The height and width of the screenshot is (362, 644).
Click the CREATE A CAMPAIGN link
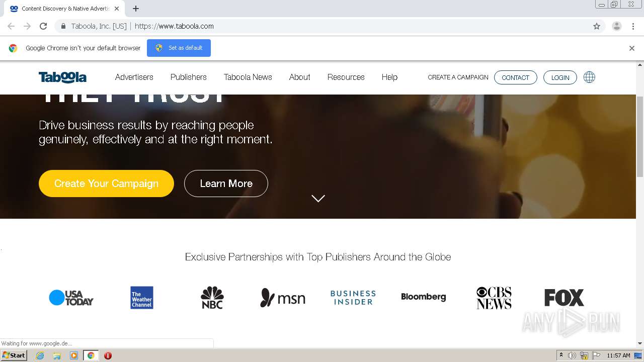click(x=458, y=77)
